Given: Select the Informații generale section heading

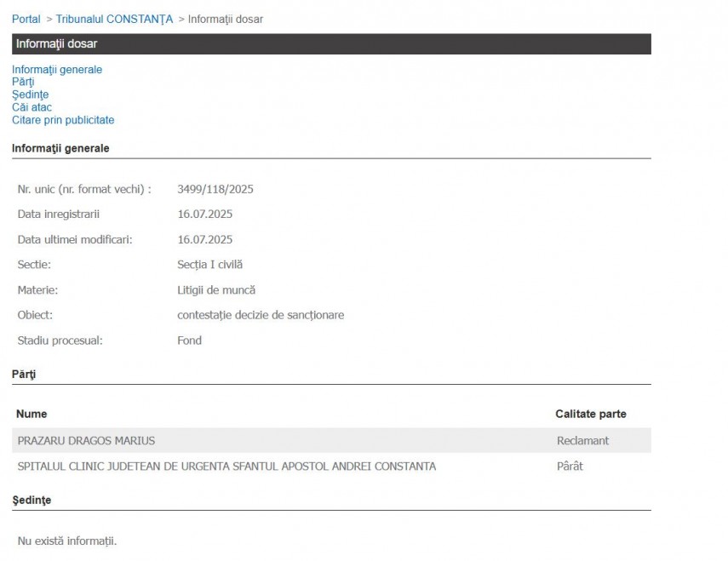Looking at the screenshot, I should click(60, 148).
